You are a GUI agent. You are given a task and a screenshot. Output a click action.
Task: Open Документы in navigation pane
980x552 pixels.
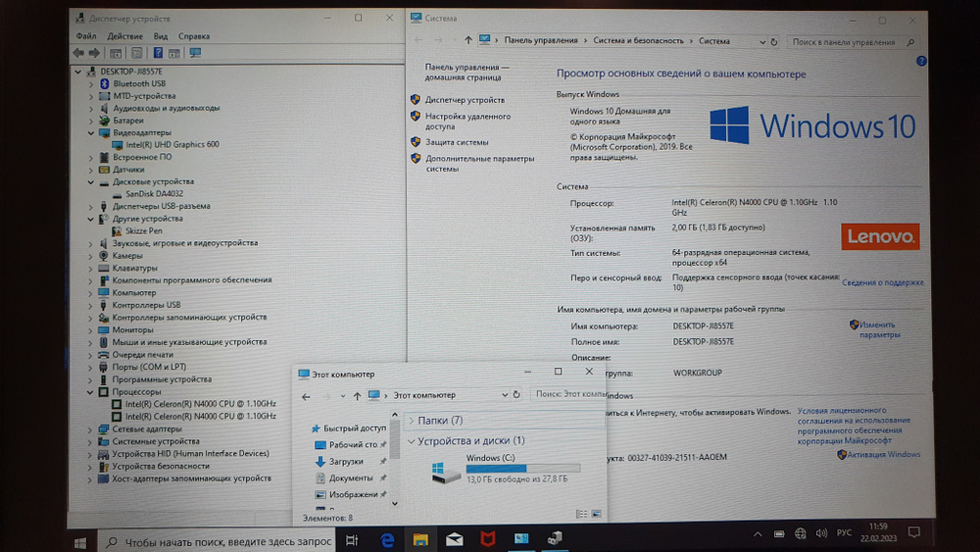(x=350, y=478)
